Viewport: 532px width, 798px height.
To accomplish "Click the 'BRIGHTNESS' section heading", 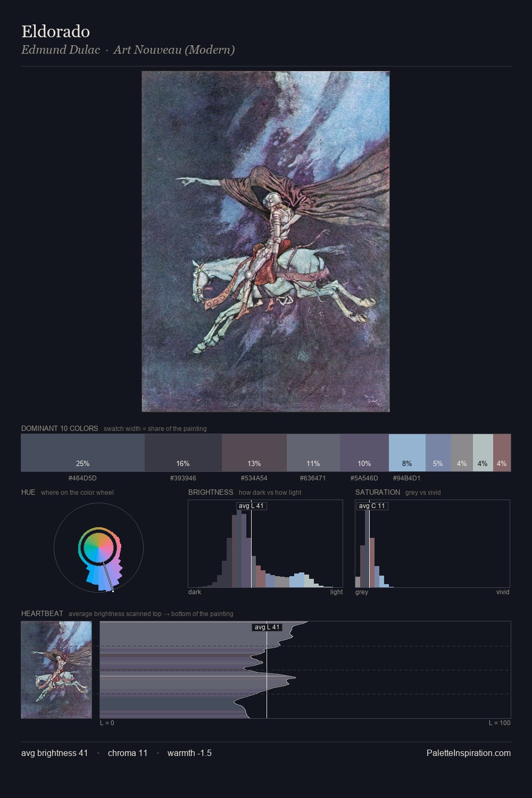I will click(x=211, y=492).
